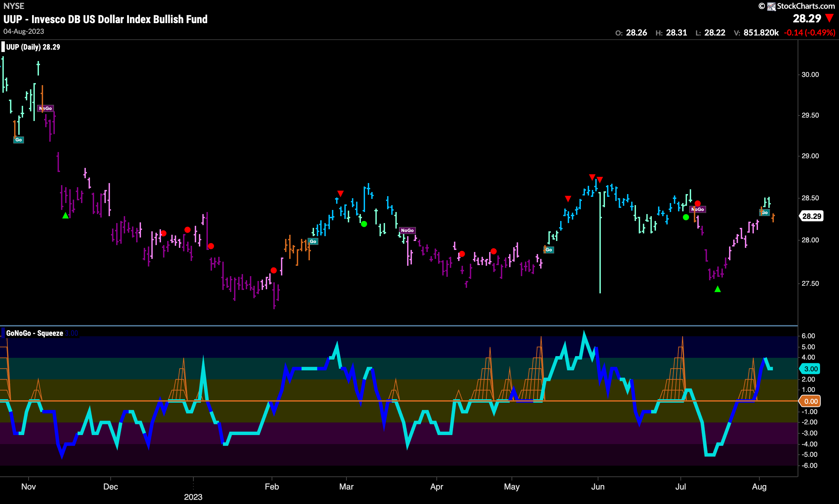
Task: Click the red dot marker in late April
Action: (494, 251)
